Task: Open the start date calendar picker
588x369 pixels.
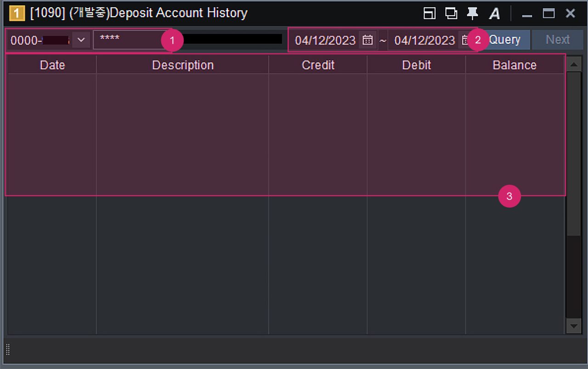Action: (367, 40)
